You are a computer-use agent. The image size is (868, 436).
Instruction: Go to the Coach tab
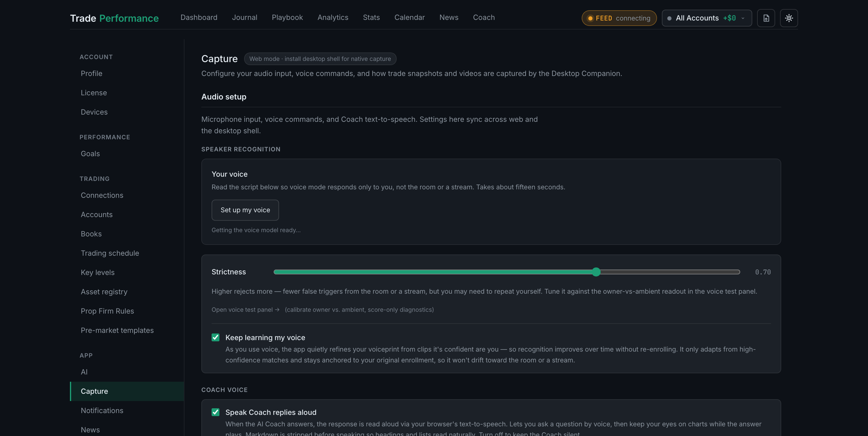483,17
